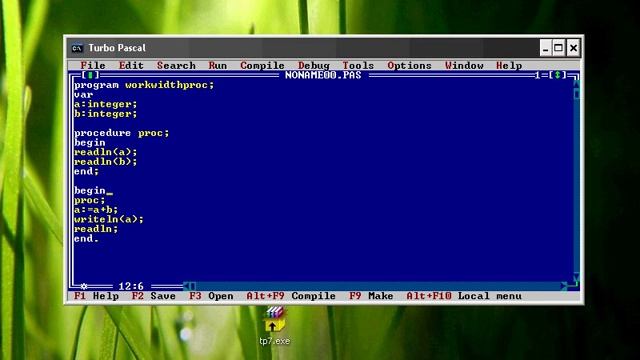Click the line 'readln;'
The image size is (640, 360).
point(96,229)
